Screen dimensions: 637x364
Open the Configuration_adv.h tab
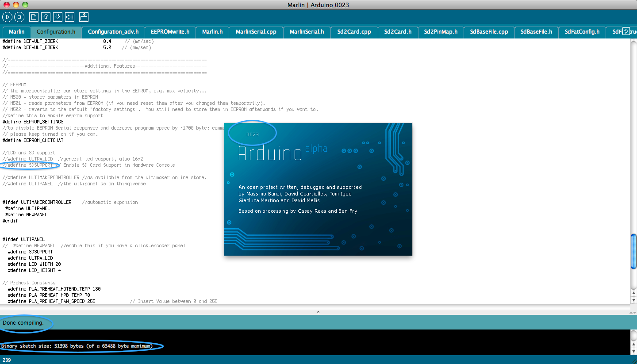pyautogui.click(x=113, y=32)
